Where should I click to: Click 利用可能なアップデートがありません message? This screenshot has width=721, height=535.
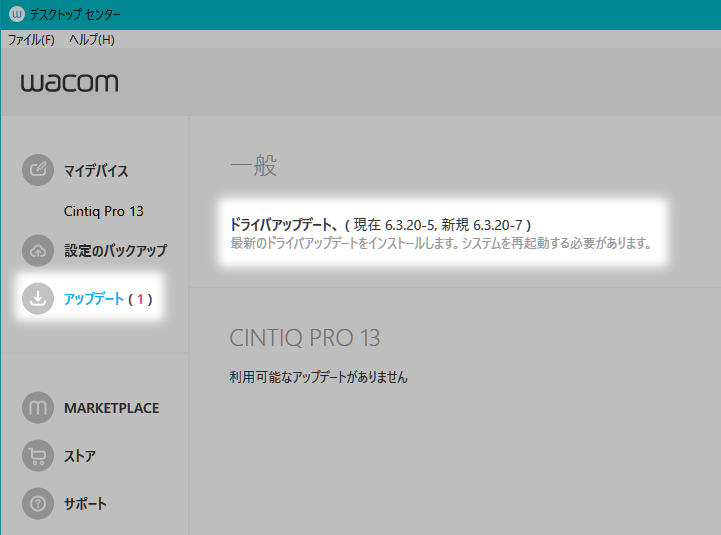click(x=319, y=377)
